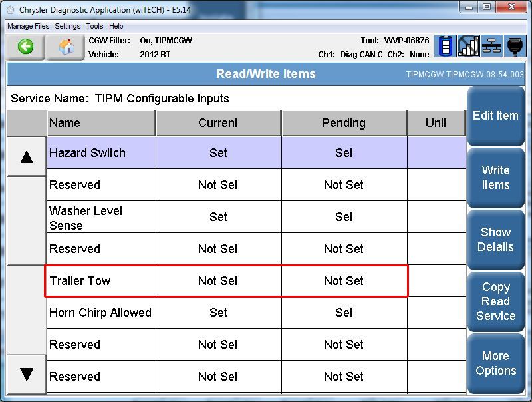Click the Read/Write Items heading
Viewport: 532px width, 402px height.
coord(265,74)
